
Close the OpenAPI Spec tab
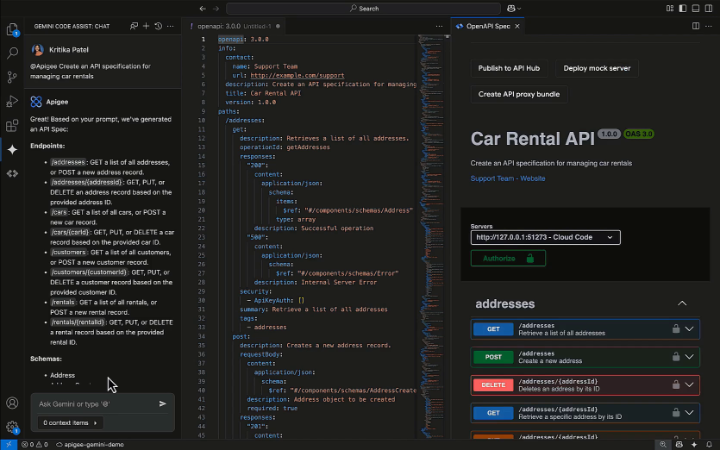point(517,26)
